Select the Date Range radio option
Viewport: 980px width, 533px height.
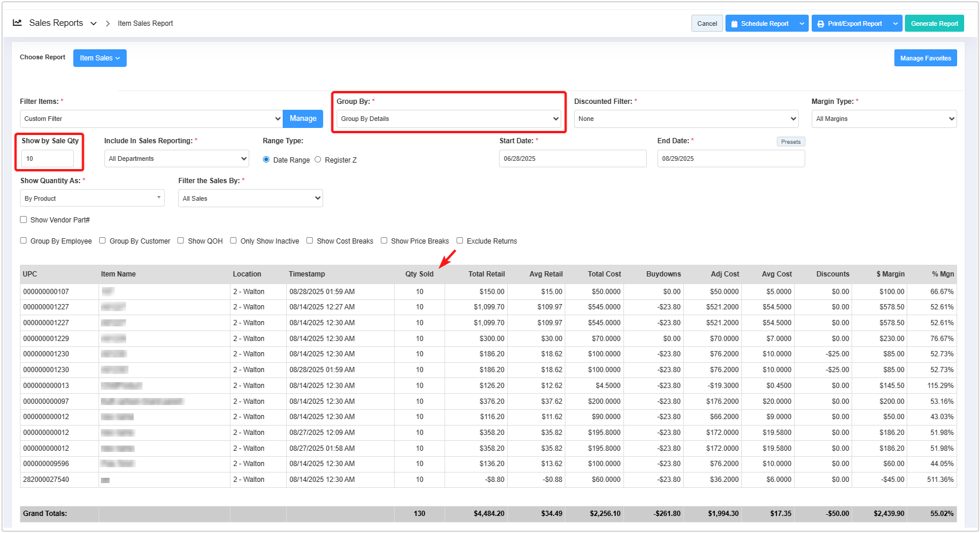click(x=266, y=160)
